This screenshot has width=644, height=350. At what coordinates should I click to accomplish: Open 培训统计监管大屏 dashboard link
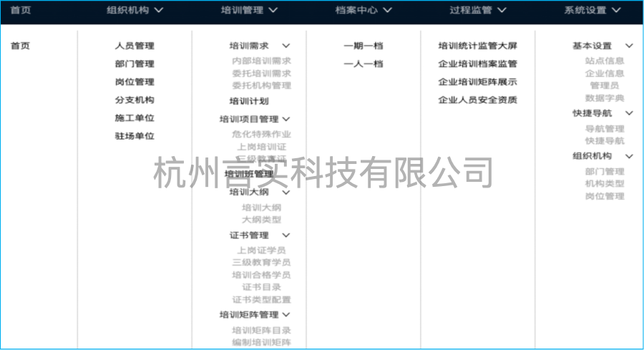(477, 46)
